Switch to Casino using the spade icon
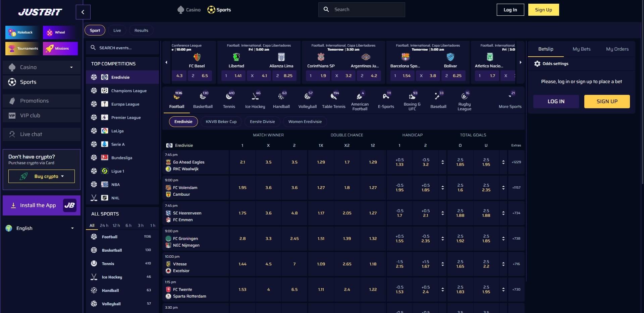This screenshot has height=313, width=644. (x=181, y=10)
